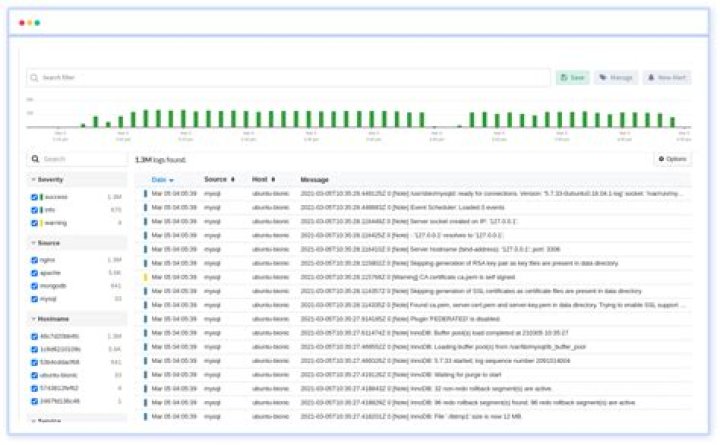This screenshot has width=720, height=445.
Task: Collapse the Source filter section
Action: 33,242
